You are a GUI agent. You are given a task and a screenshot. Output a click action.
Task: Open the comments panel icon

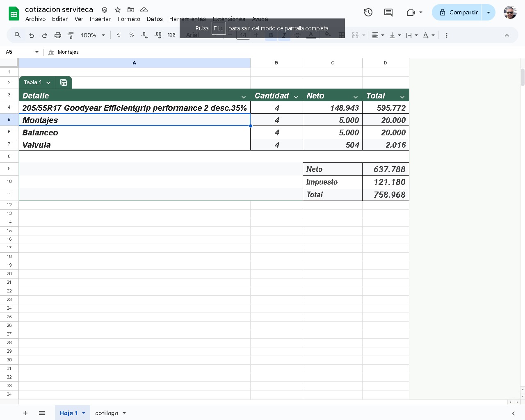pos(388,12)
